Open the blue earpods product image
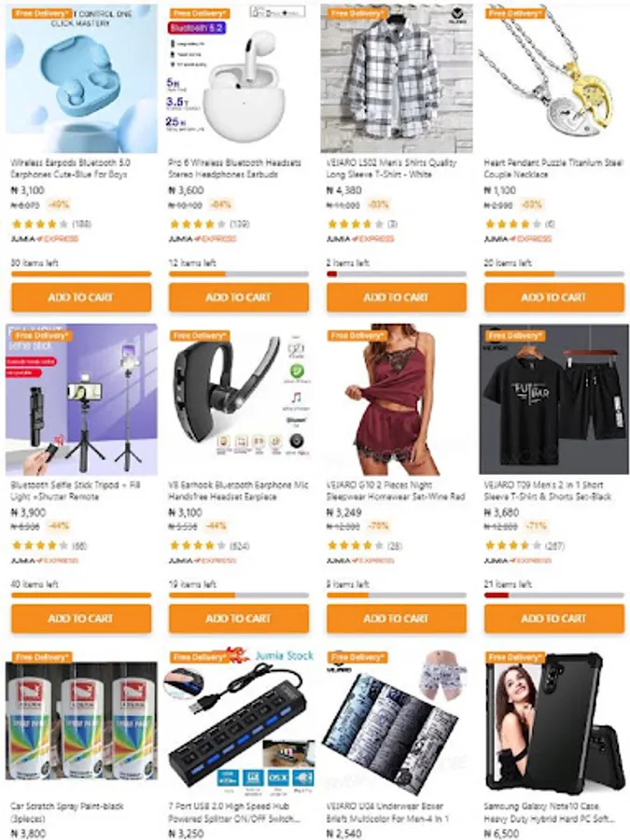 [81, 78]
